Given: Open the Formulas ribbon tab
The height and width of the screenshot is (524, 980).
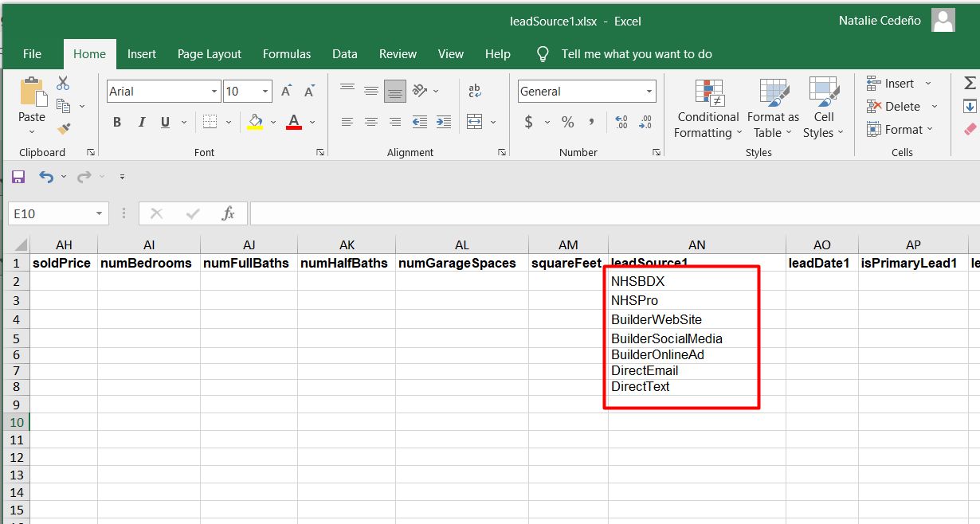Looking at the screenshot, I should coord(287,54).
